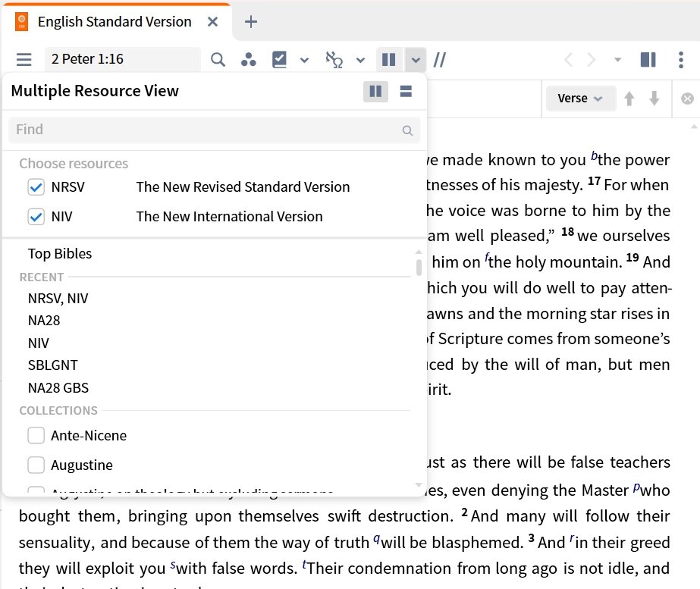The width and height of the screenshot is (700, 589).
Task: Select the side-by-side column layout
Action: click(x=375, y=92)
